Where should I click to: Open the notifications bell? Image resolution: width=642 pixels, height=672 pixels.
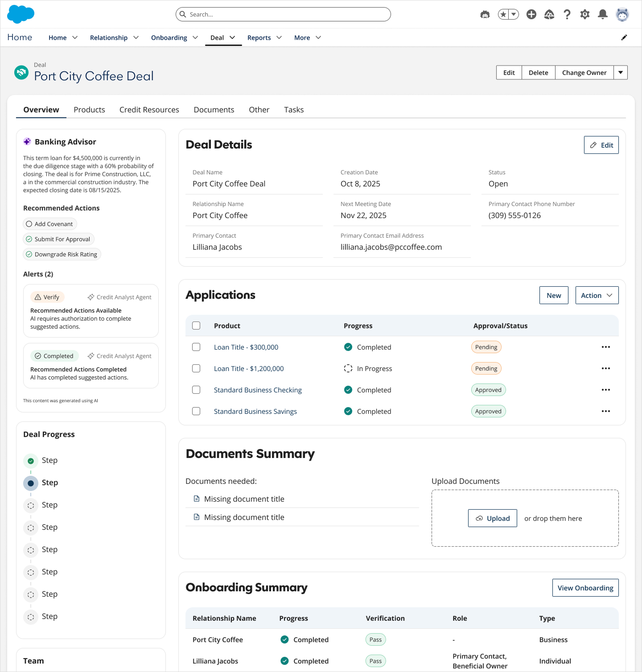[603, 14]
